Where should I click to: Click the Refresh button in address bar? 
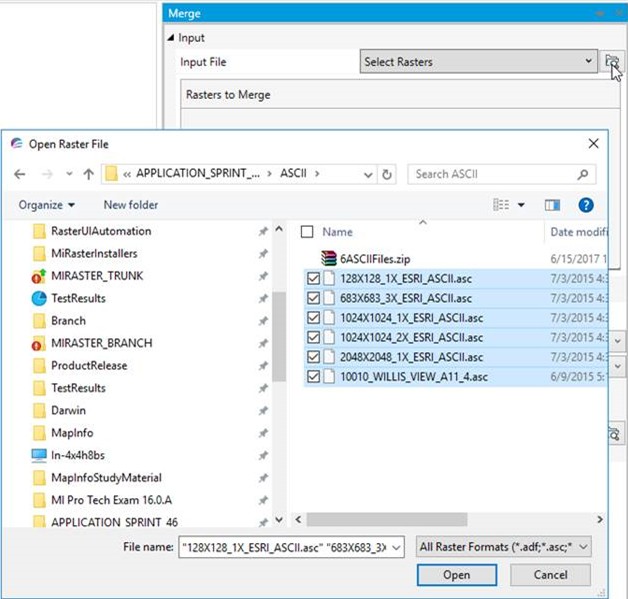coord(387,174)
